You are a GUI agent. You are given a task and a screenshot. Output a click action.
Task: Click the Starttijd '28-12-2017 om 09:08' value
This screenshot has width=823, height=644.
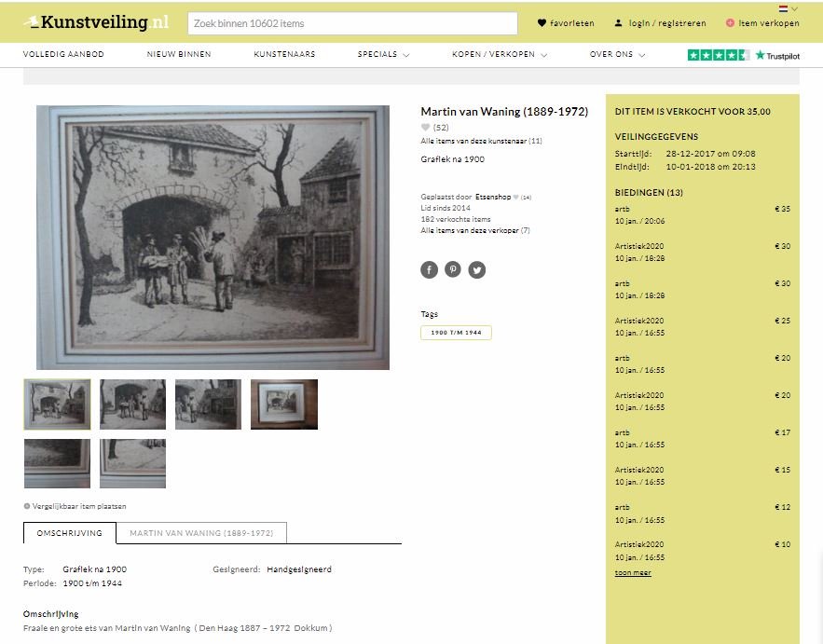coord(710,154)
